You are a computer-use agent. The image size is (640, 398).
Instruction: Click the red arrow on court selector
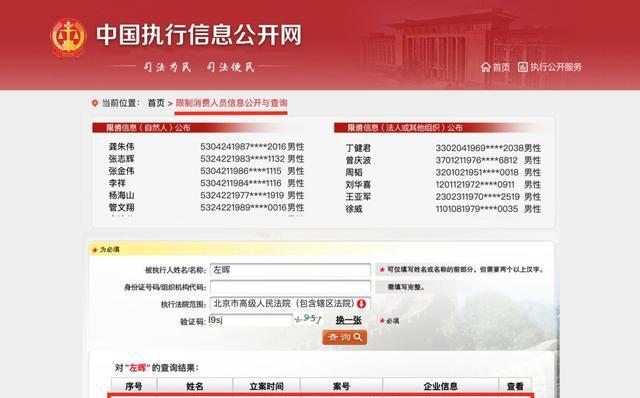point(361,304)
